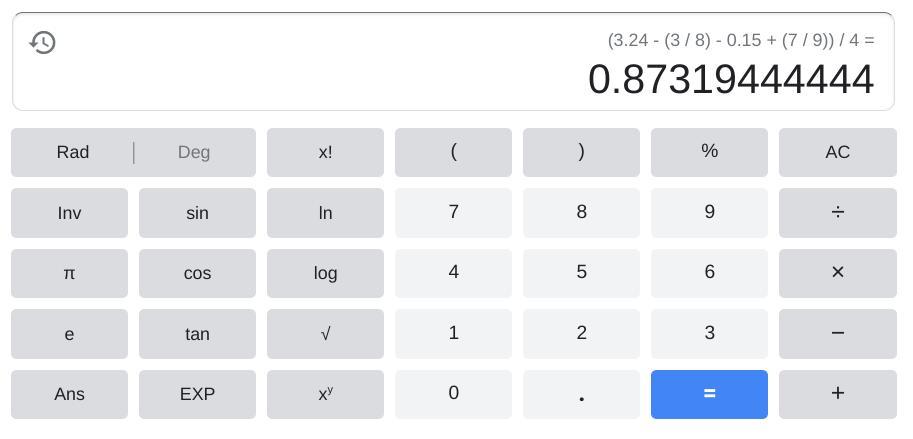Screen dimensions: 913x439
Task: Toggle the Inv inverse functions key
Action: click(69, 213)
